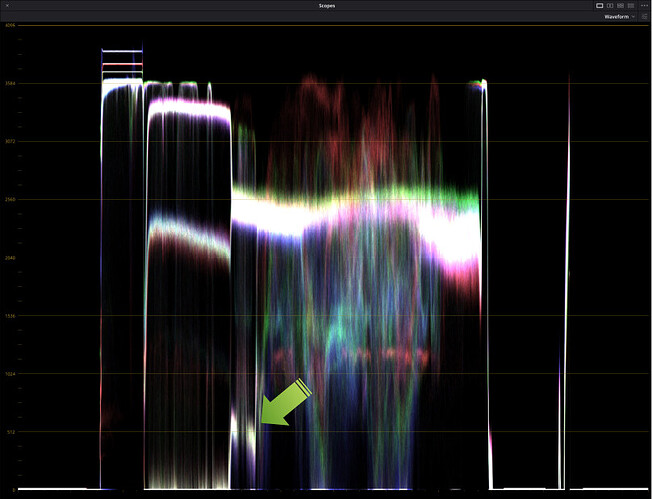Select the rightmost multi-scope layout icon
The width and height of the screenshot is (652, 499).
click(631, 6)
